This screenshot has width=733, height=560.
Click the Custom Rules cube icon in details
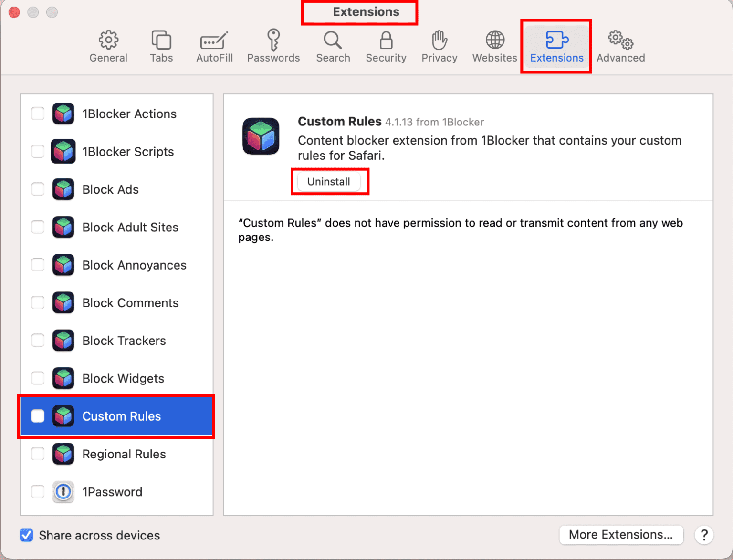[261, 136]
